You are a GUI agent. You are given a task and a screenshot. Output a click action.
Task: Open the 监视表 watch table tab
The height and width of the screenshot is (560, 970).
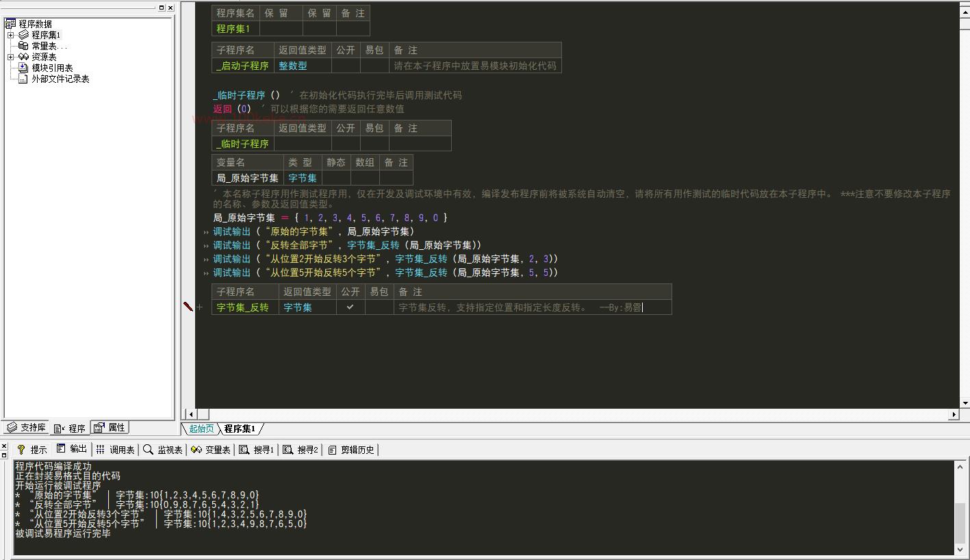[x=163, y=450]
